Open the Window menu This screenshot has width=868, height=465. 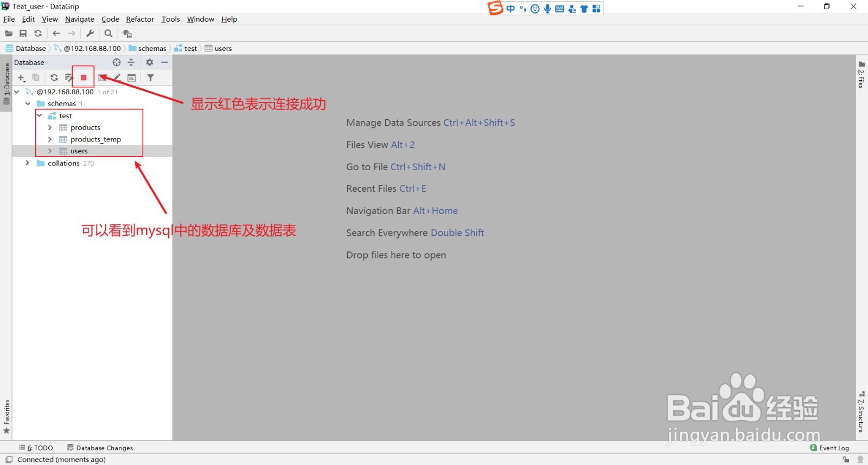pos(200,19)
